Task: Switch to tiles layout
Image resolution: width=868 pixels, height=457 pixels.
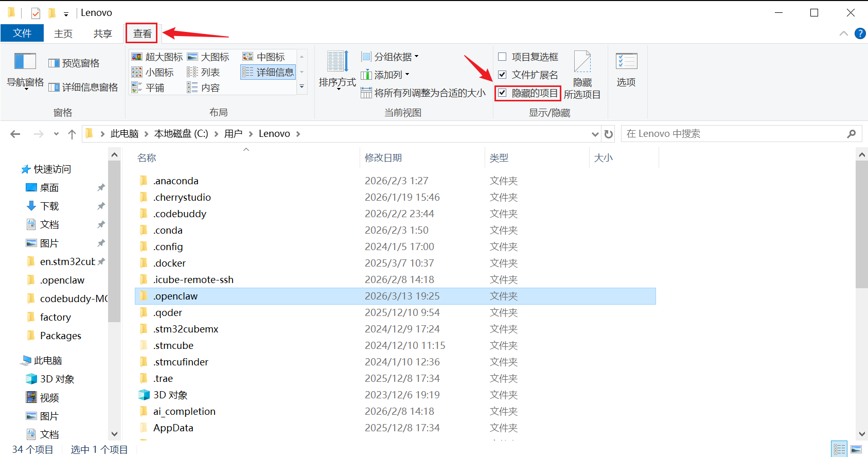Action: pyautogui.click(x=148, y=87)
